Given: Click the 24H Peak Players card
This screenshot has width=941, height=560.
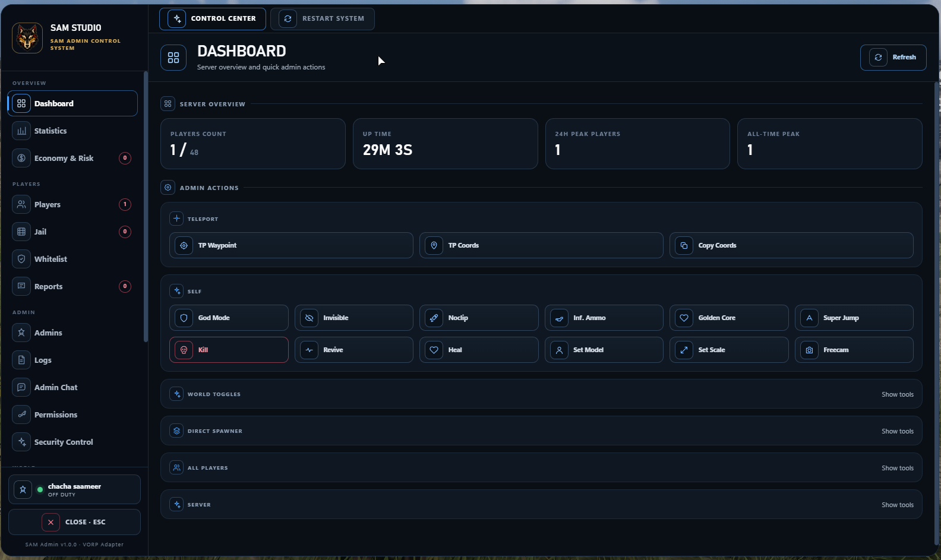Looking at the screenshot, I should [x=637, y=144].
